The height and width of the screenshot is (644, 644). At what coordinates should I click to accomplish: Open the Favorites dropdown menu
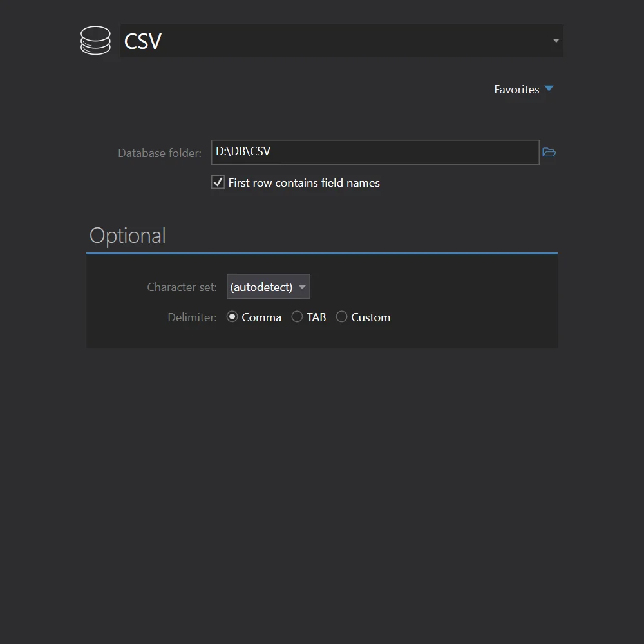coord(524,89)
